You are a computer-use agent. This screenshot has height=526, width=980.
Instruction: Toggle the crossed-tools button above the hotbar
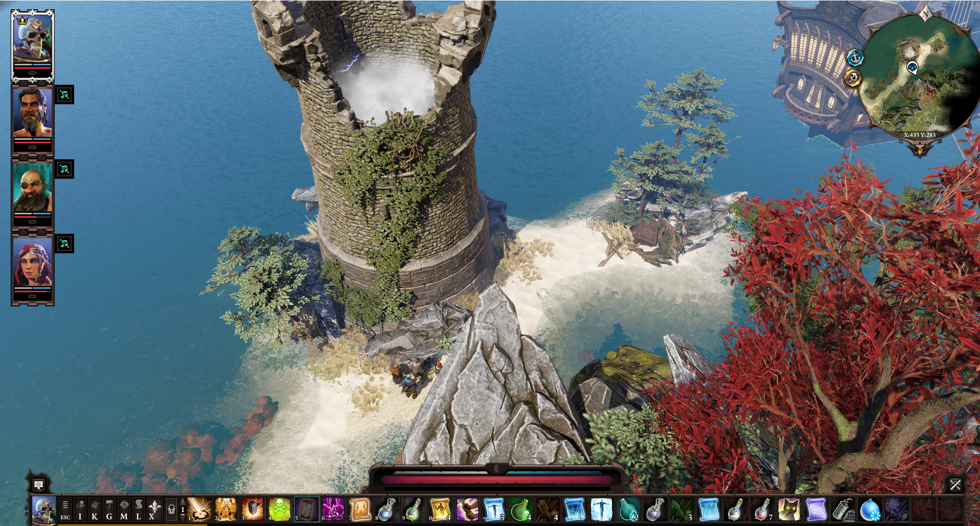point(955,485)
